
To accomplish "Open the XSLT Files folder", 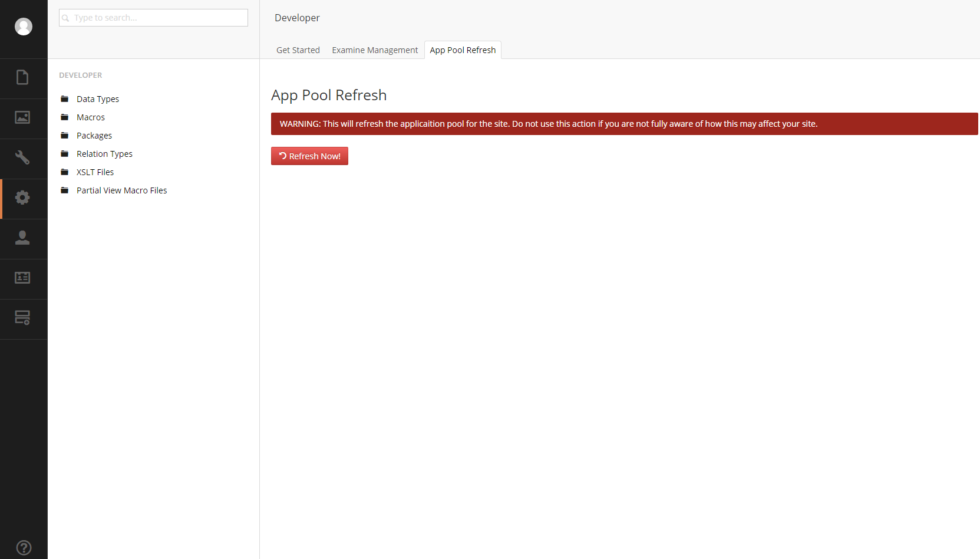I will (95, 172).
